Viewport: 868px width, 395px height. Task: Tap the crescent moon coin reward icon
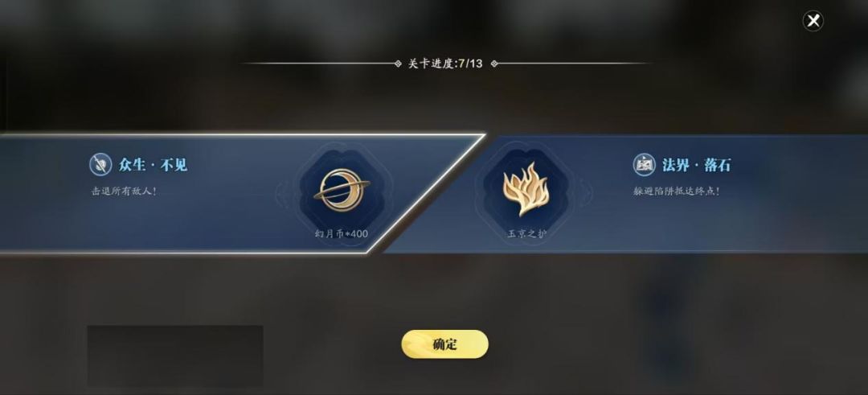tap(342, 190)
